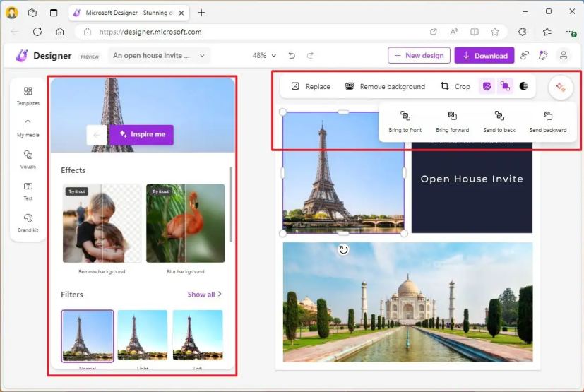Choose Send to back
The width and height of the screenshot is (584, 392).
499,121
